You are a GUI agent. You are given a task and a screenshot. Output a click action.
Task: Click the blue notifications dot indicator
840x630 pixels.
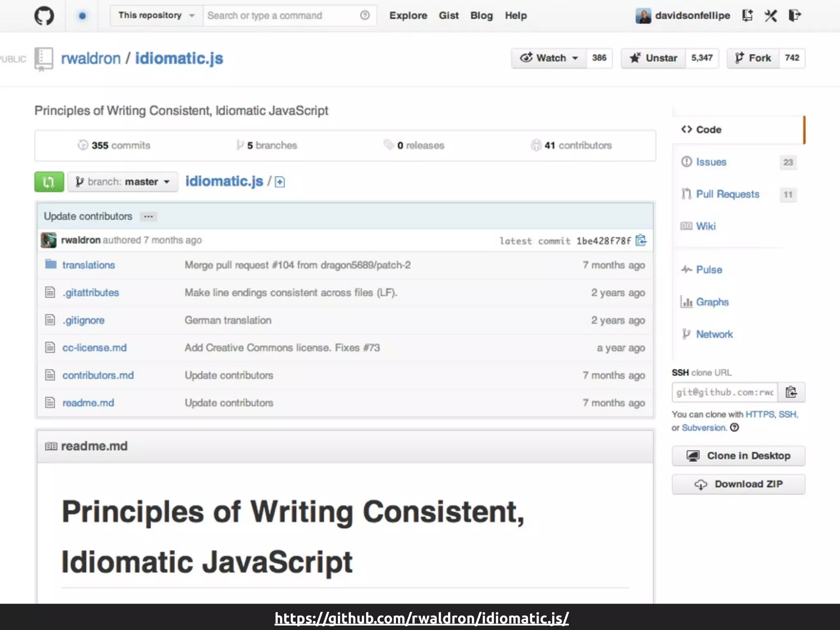pyautogui.click(x=82, y=16)
